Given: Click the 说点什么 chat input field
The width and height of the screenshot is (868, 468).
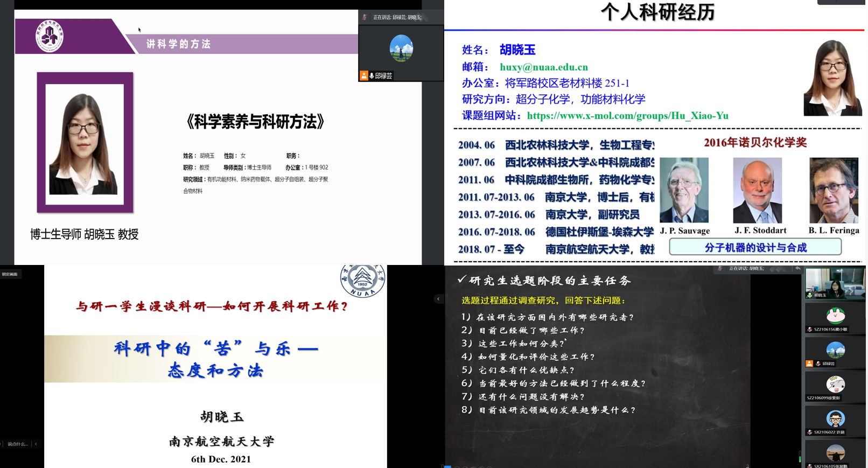Looking at the screenshot, I should click(17, 444).
